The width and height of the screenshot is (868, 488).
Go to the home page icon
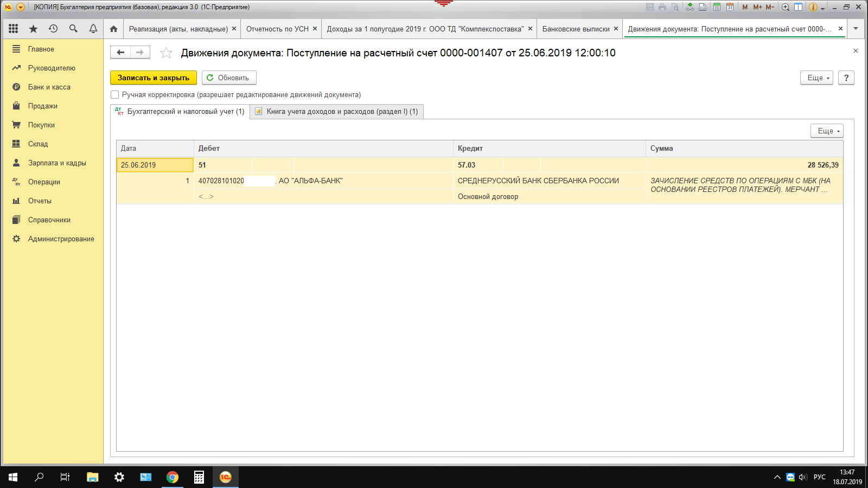point(113,29)
